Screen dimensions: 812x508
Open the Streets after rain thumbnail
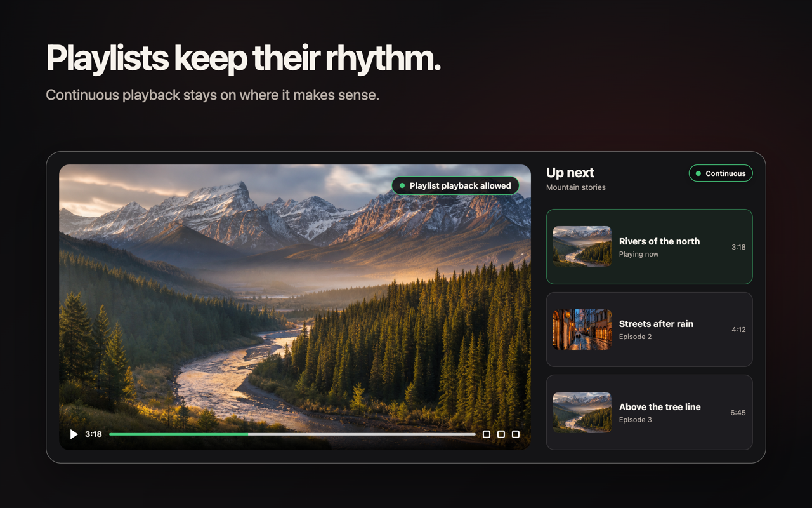[582, 330]
